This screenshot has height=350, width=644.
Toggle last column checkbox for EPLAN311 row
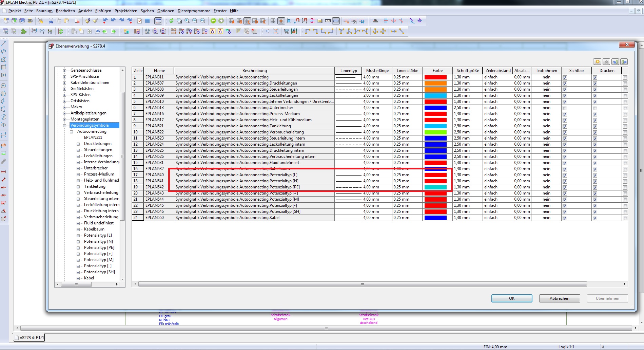click(x=625, y=77)
